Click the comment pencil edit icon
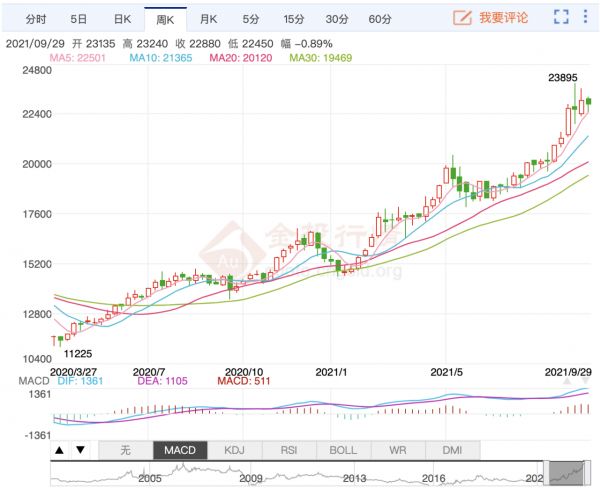The height and width of the screenshot is (496, 600). click(x=462, y=18)
